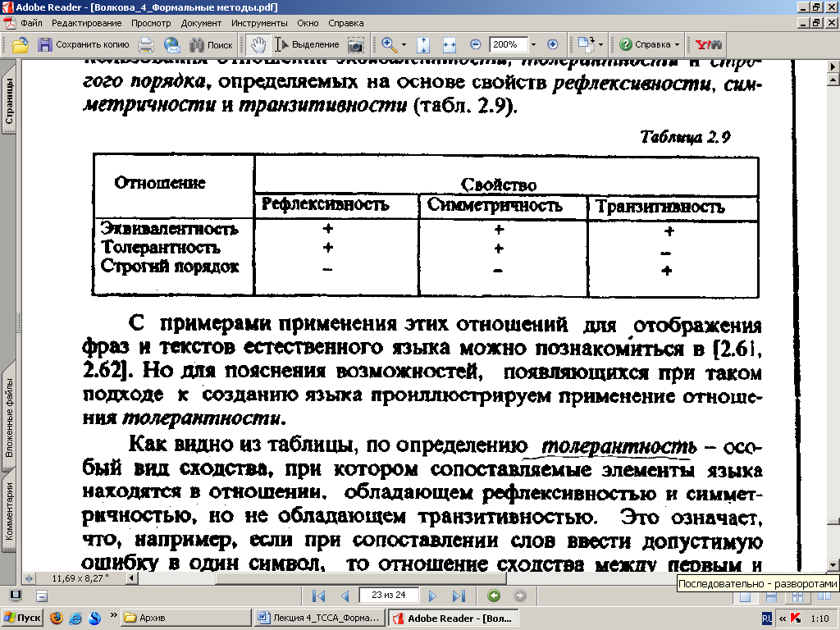The image size is (840, 630).
Task: Click the Kaspersky tray icon
Action: 796,619
